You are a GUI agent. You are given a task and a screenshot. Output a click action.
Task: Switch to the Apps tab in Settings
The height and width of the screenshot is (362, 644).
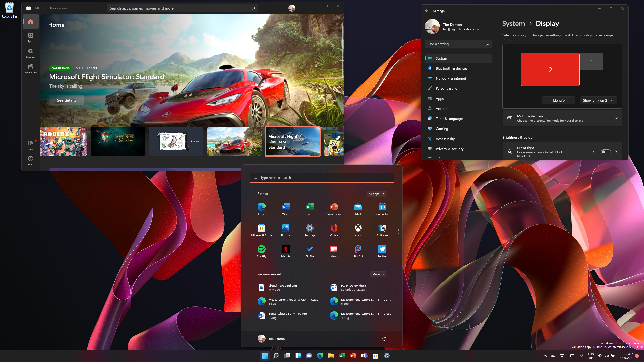(440, 98)
